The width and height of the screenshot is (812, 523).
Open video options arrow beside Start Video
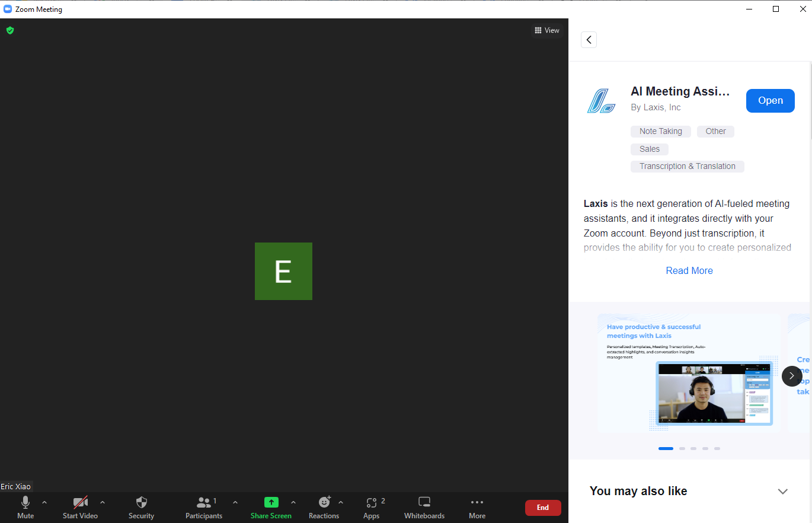click(103, 502)
